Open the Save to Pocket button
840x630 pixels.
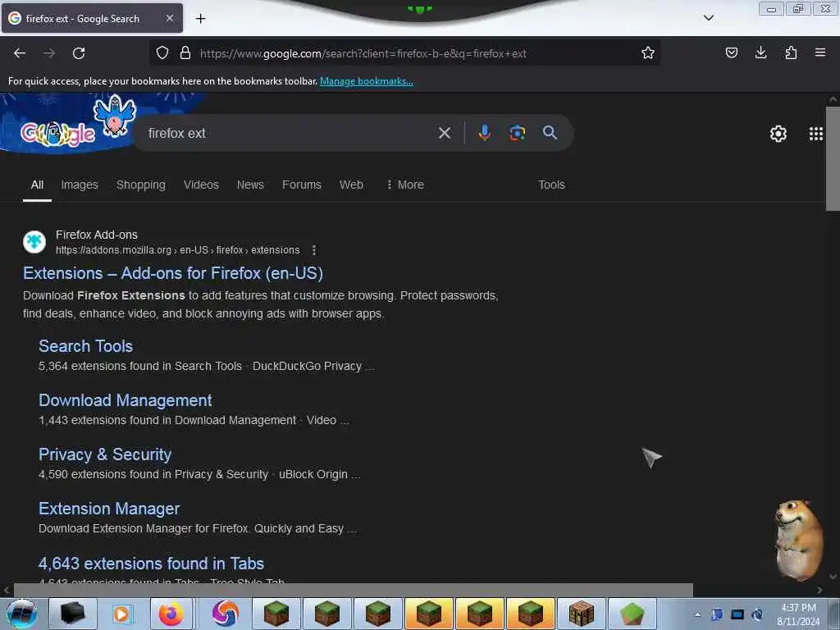(x=732, y=52)
